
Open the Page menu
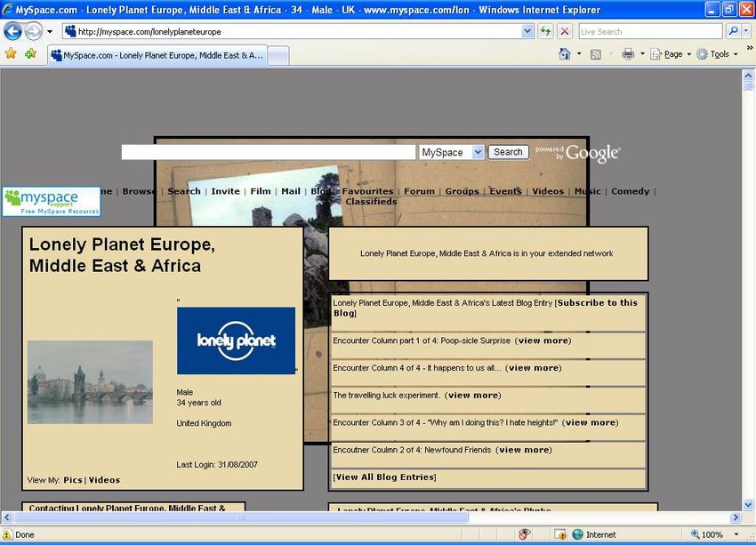point(671,54)
